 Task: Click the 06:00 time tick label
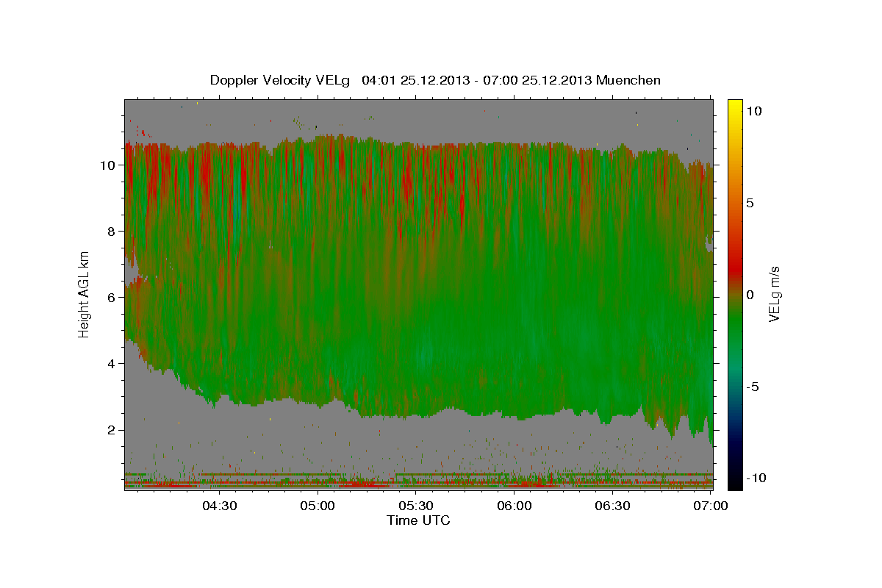coord(514,506)
